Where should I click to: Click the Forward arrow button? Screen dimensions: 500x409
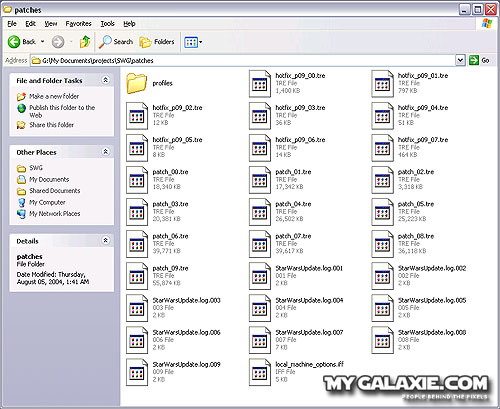[58, 42]
